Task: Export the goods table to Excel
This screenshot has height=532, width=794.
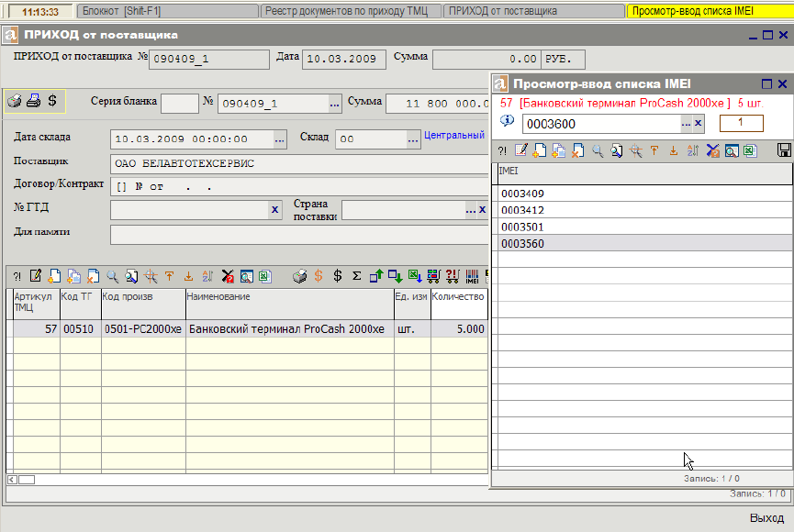Action: click(265, 276)
